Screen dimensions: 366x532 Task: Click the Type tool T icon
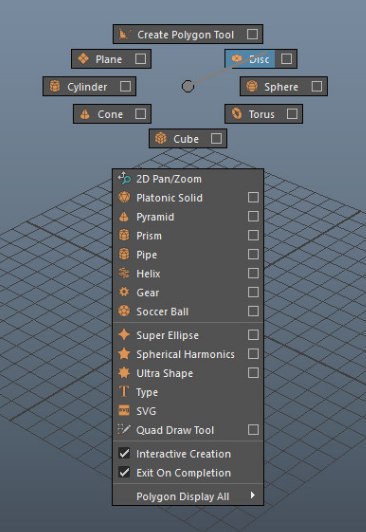point(124,392)
